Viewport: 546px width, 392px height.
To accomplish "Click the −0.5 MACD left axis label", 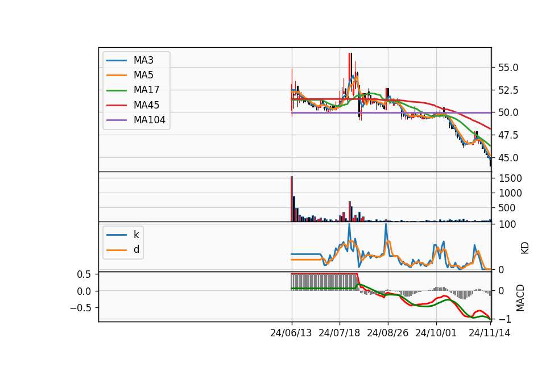I will (80, 308).
